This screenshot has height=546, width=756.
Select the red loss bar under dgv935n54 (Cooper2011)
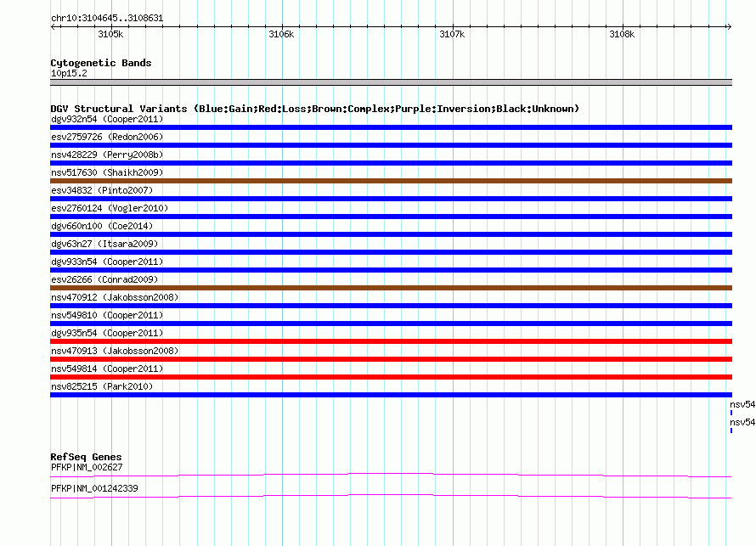click(x=391, y=341)
